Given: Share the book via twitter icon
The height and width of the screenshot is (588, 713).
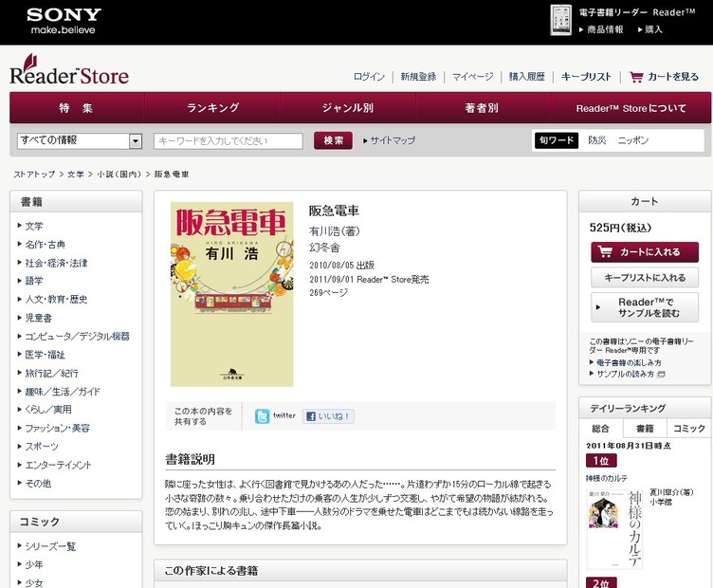Looking at the screenshot, I should coord(263,416).
